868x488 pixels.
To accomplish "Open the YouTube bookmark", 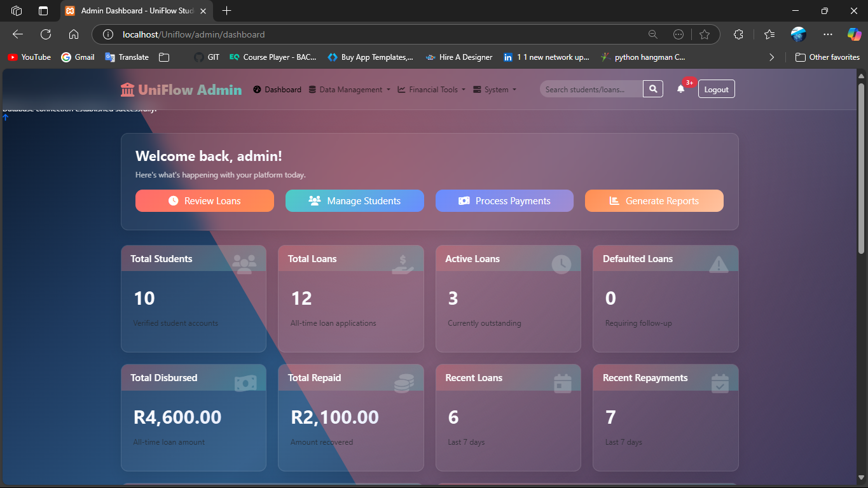I will (29, 57).
